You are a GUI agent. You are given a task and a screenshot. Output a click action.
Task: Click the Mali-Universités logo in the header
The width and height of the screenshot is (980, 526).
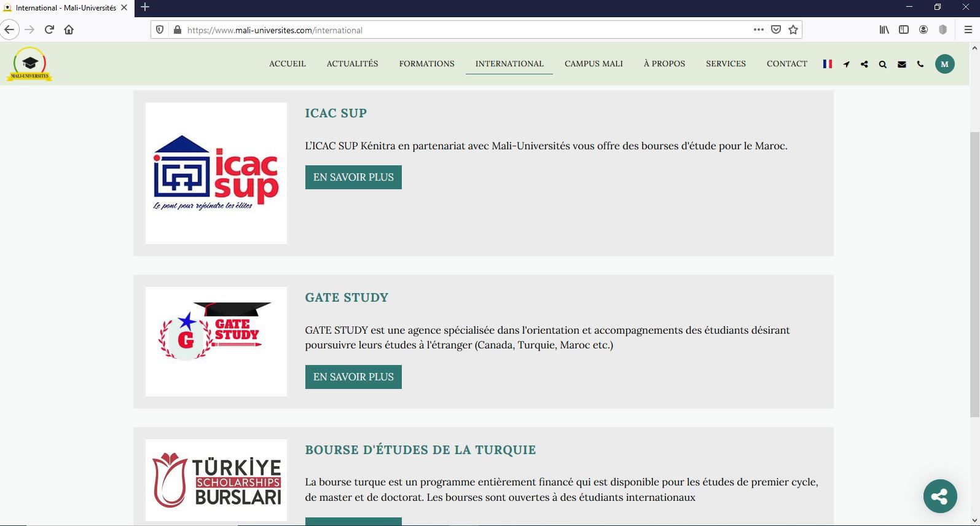(29, 64)
